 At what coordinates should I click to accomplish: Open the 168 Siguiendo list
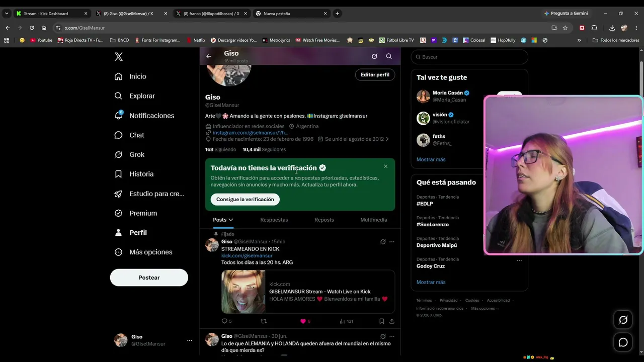220,149
